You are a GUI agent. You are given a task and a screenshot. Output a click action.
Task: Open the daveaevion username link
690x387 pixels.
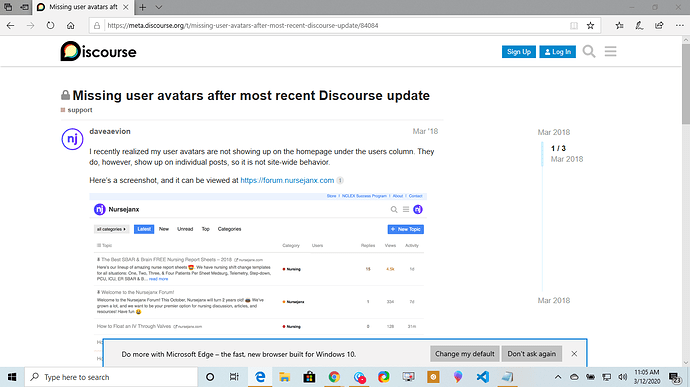110,131
